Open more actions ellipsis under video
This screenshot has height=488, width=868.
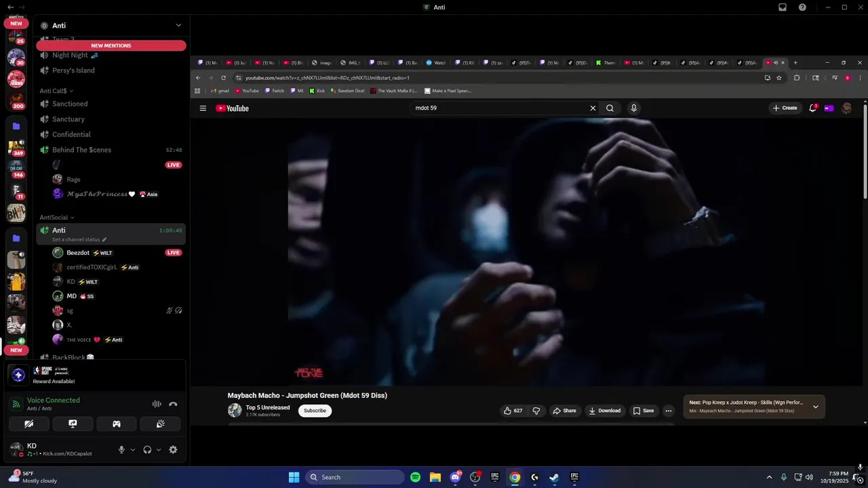(668, 411)
